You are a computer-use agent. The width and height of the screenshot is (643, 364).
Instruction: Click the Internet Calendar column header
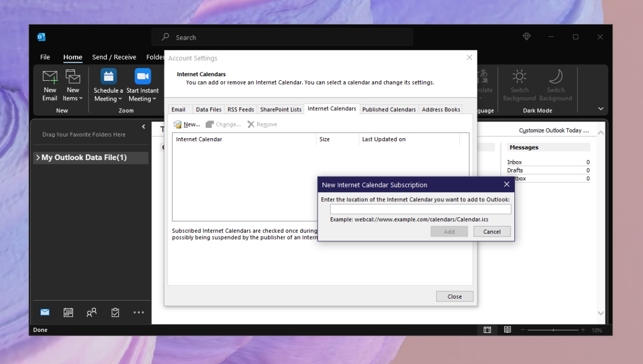(244, 139)
